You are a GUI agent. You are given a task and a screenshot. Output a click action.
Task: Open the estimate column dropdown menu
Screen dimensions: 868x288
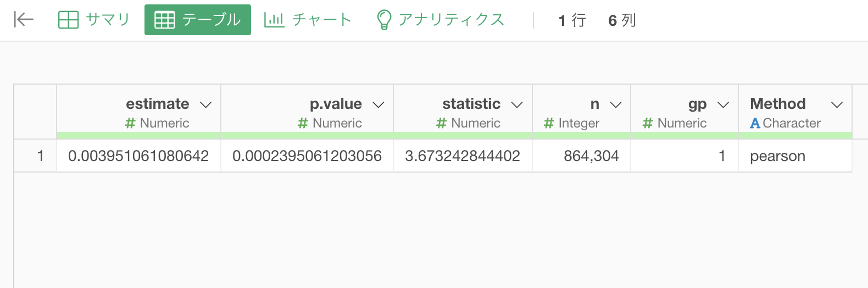pos(206,104)
